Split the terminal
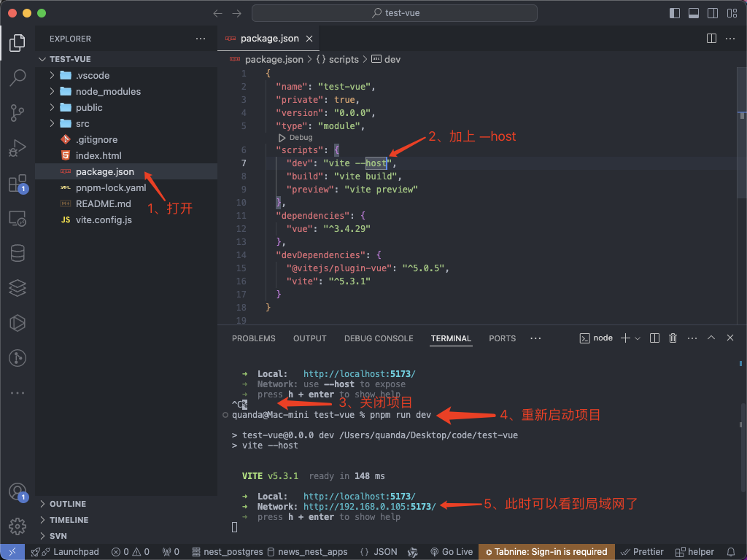 tap(654, 338)
